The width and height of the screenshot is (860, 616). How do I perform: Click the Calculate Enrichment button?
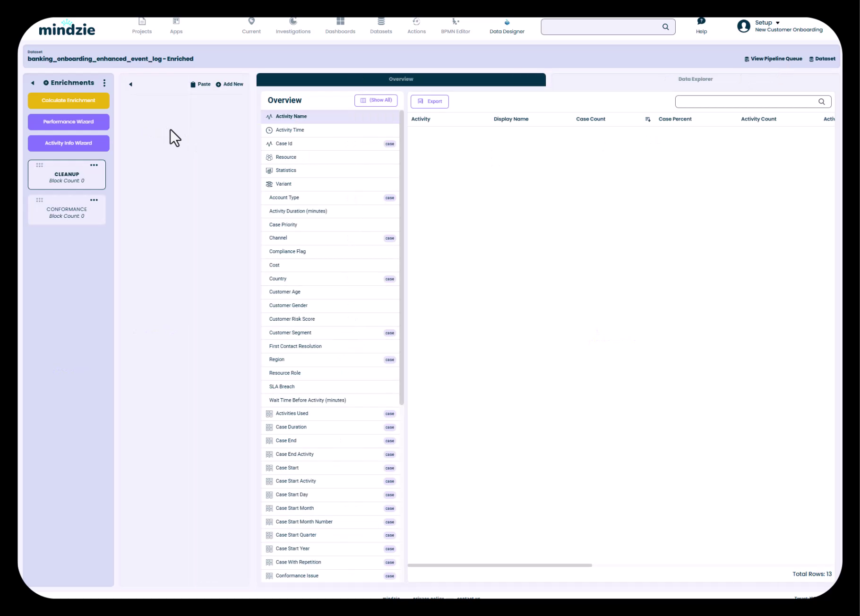[69, 101]
